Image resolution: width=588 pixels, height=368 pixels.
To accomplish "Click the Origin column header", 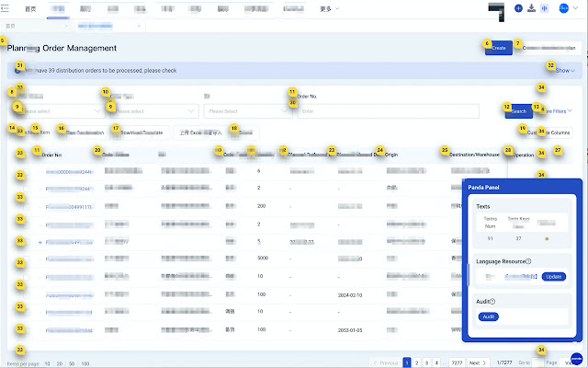I will tap(391, 155).
